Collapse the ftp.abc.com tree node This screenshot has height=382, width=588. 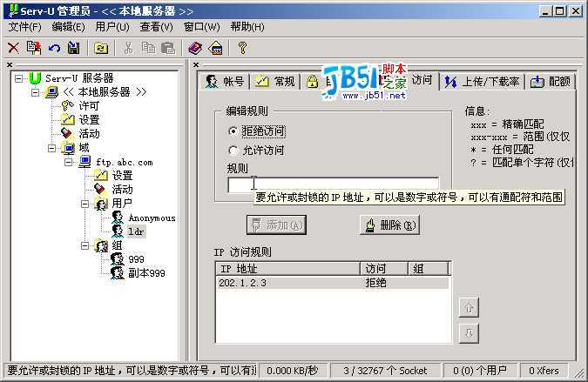click(x=68, y=162)
